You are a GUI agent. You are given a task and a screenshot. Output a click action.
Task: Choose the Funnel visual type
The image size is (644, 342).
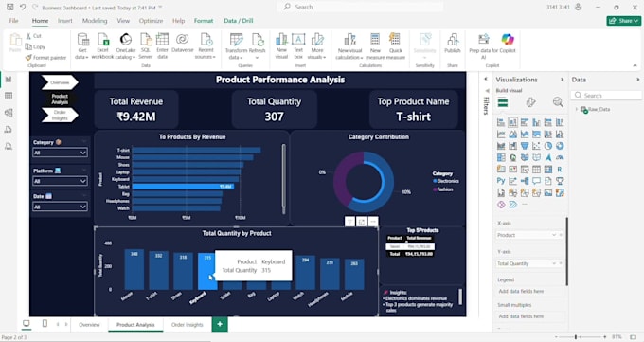[x=525, y=146]
